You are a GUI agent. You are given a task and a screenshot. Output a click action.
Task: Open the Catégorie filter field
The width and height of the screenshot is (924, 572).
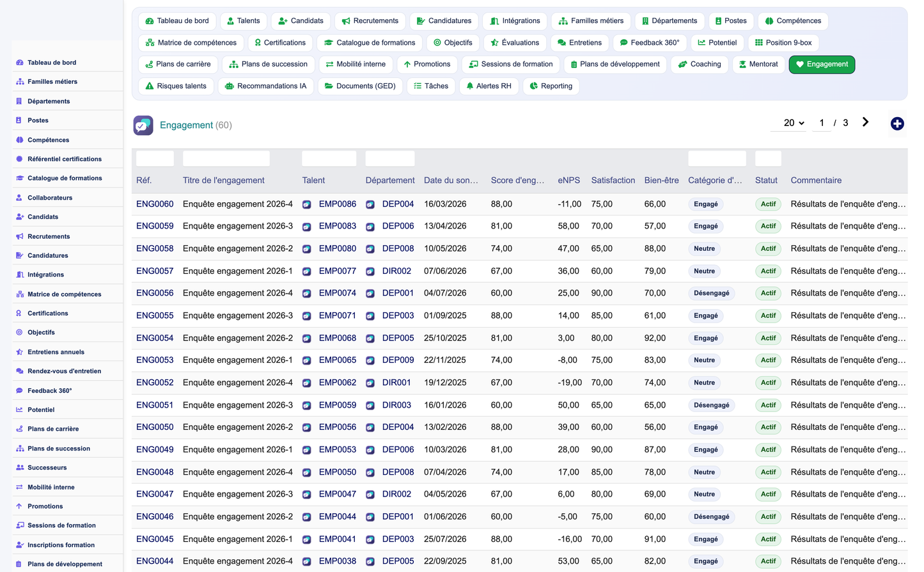(717, 159)
